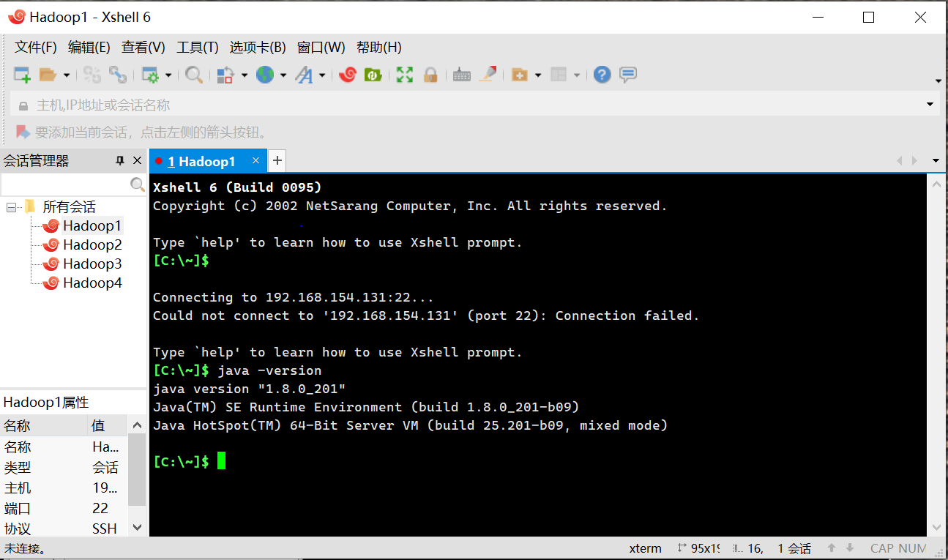Click the highlighter toolbar icon
This screenshot has height=560, width=948.
488,75
